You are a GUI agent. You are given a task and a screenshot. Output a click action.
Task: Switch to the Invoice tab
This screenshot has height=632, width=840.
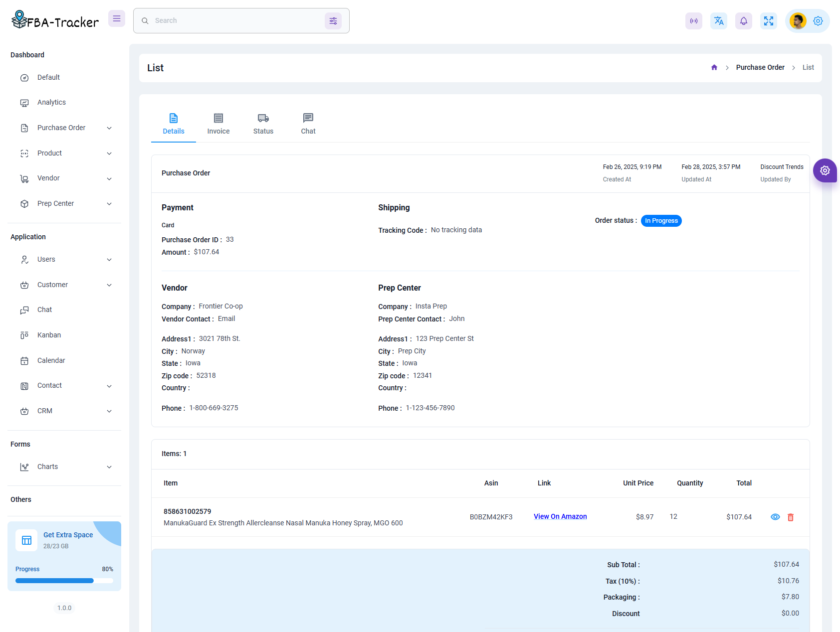218,124
